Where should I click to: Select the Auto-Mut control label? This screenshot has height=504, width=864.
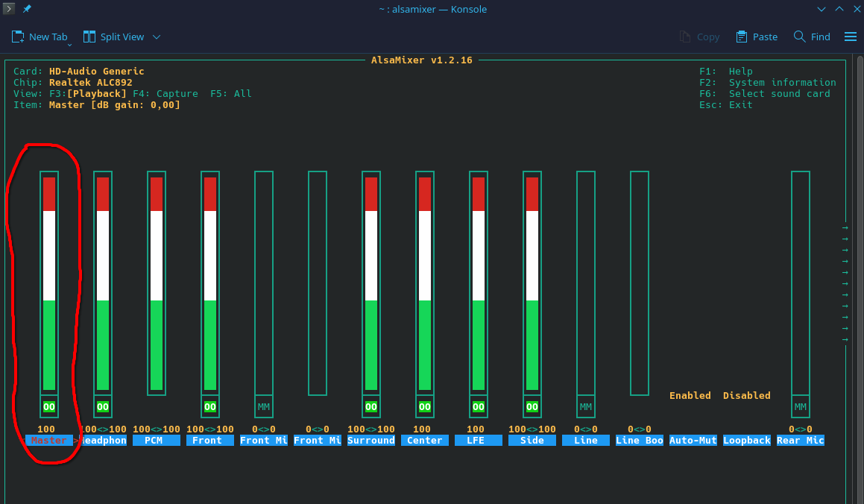693,440
